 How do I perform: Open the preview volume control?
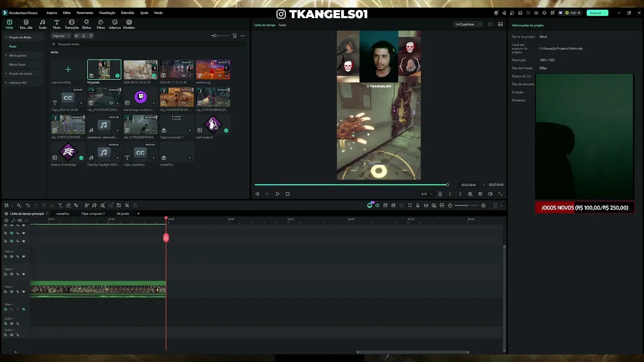[x=490, y=194]
